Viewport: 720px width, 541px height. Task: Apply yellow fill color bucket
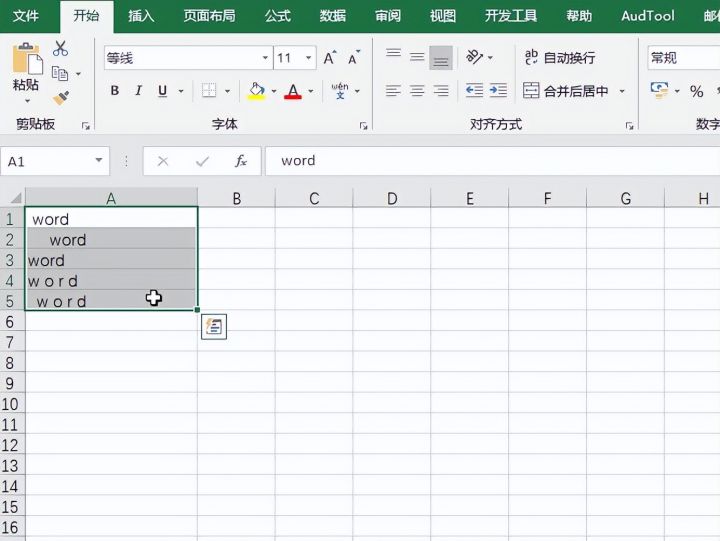pyautogui.click(x=257, y=90)
